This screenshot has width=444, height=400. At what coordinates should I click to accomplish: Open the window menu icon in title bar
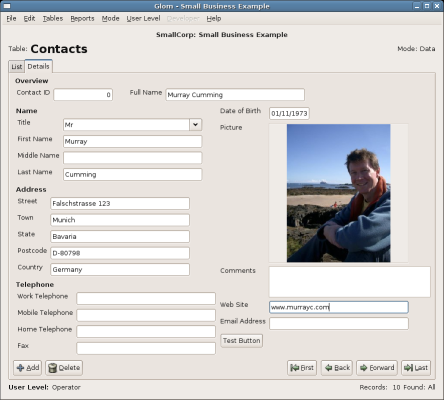[6, 6]
